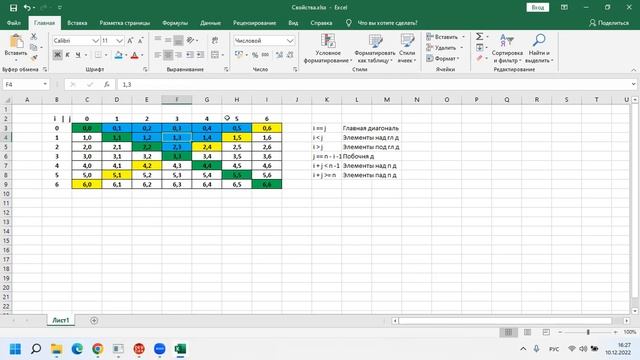Image resolution: width=640 pixels, height=360 pixels.
Task: Switch to Page Break Preview icon
Action: [546, 332]
